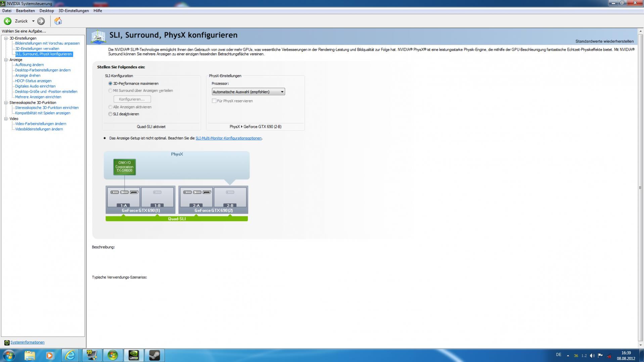Select Mit Surround über Anzeigen verteilen option
Screen dimensions: 644x362
tap(110, 91)
